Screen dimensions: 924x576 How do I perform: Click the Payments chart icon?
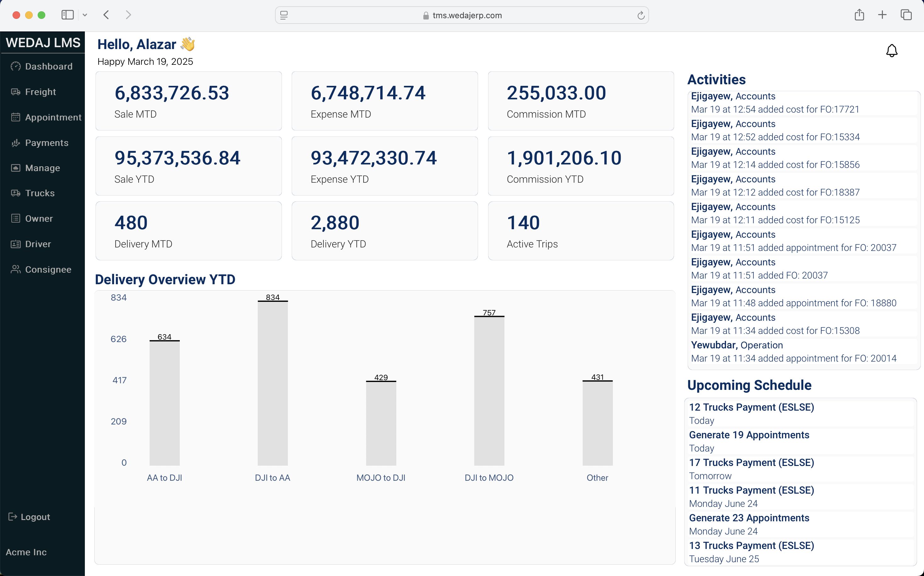16,143
